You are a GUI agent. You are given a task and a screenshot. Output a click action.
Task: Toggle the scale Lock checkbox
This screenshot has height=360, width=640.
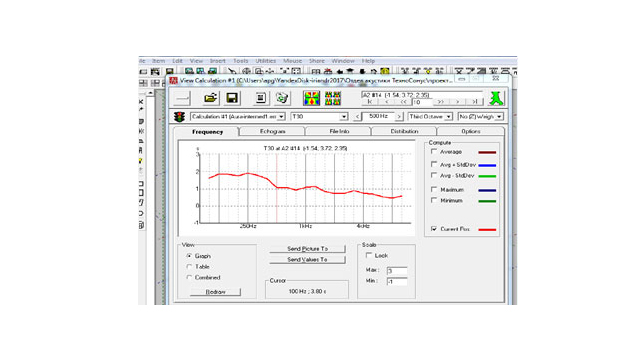pyautogui.click(x=369, y=256)
